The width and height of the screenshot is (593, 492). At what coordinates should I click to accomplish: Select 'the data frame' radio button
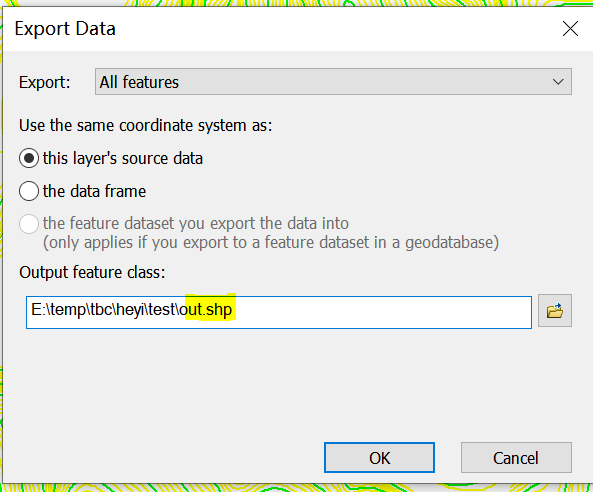pyautogui.click(x=29, y=191)
